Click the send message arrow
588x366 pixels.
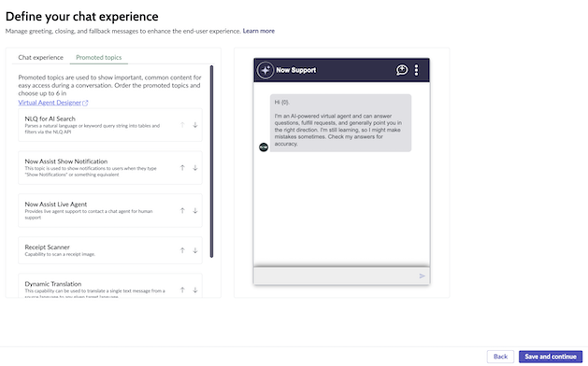pos(422,276)
